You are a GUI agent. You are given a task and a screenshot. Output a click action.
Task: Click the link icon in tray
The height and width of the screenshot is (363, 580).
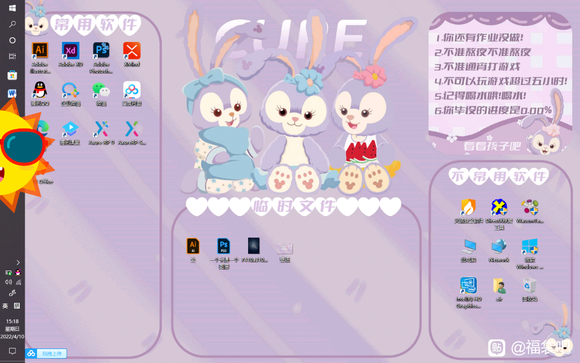pos(12,293)
